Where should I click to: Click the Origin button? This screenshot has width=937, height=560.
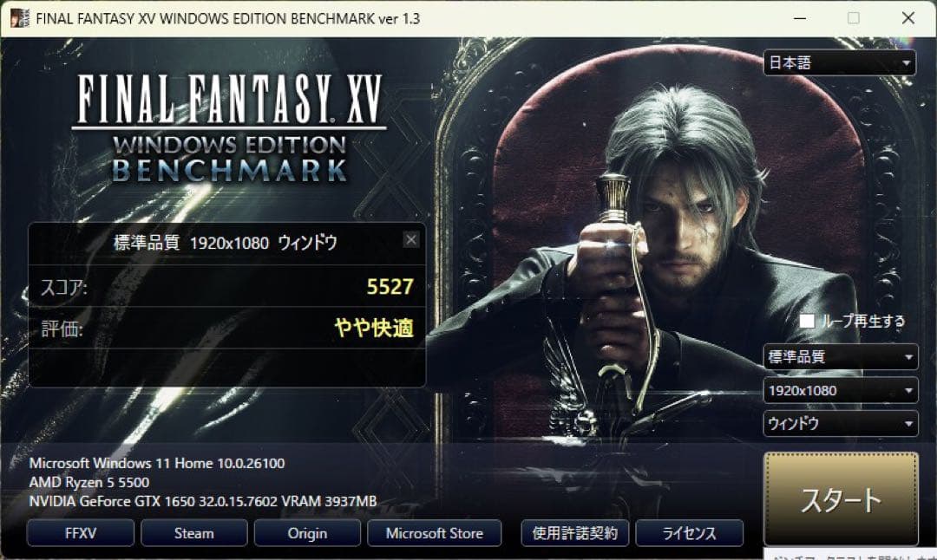307,533
